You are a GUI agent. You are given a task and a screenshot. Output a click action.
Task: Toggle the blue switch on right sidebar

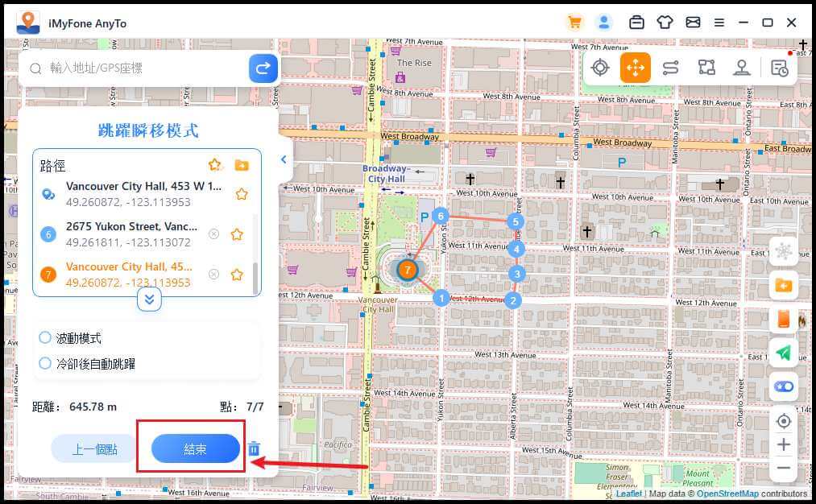784,386
